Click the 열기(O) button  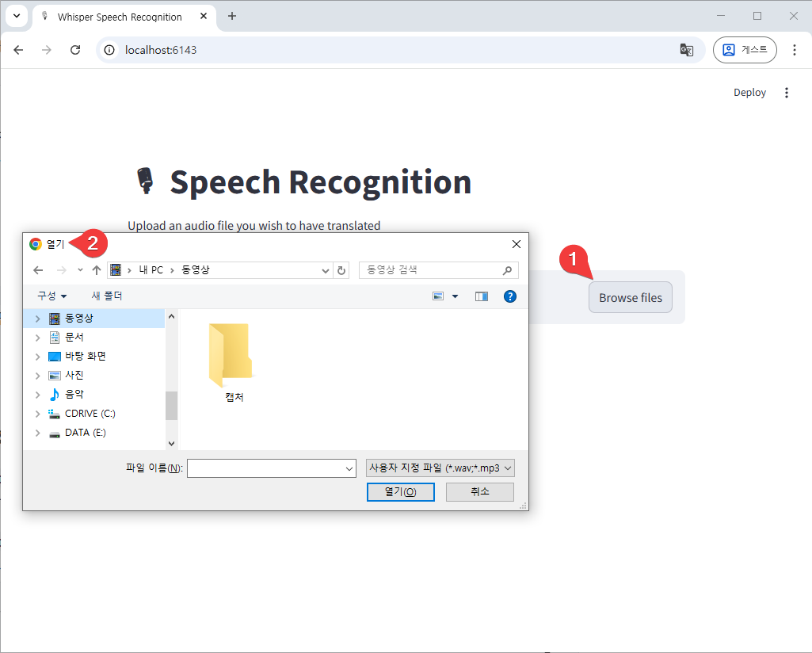pos(401,492)
